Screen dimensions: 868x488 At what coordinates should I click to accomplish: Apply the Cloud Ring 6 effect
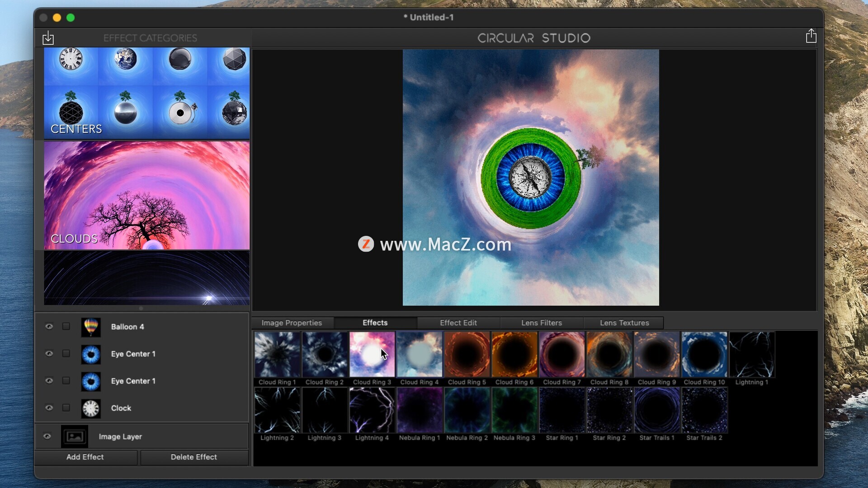point(514,354)
